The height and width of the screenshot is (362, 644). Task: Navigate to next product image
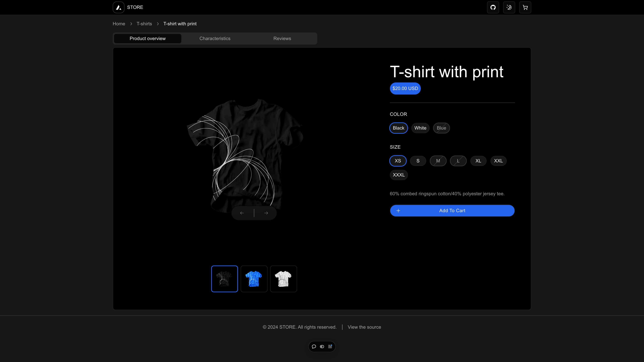pos(266,213)
